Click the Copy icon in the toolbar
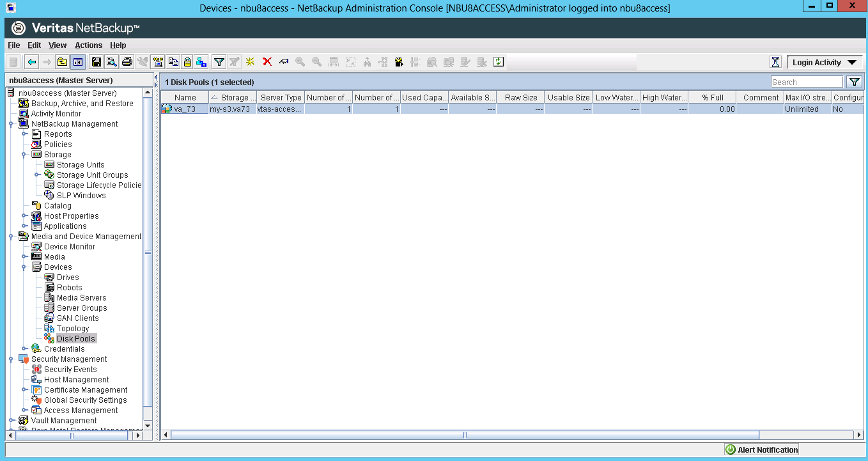 point(174,61)
